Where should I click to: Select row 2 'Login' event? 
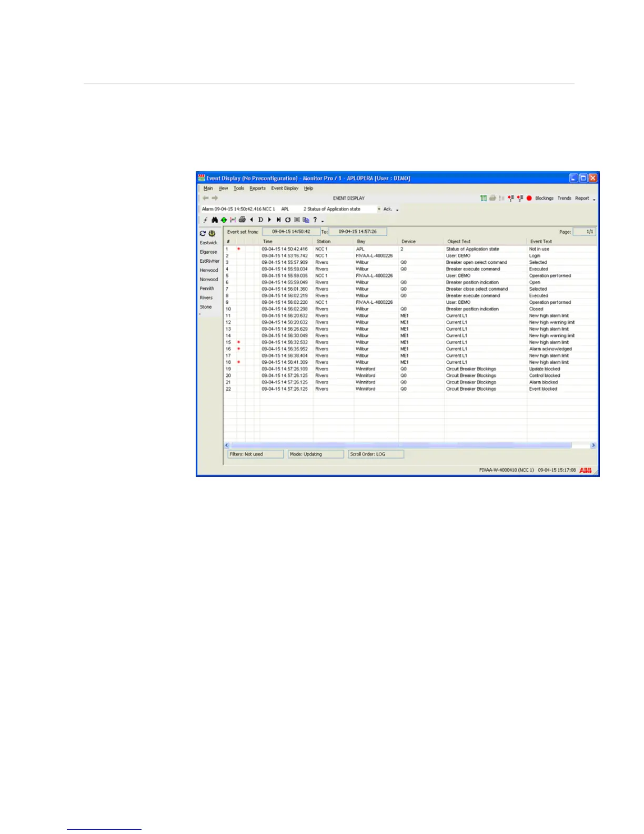tap(410, 256)
